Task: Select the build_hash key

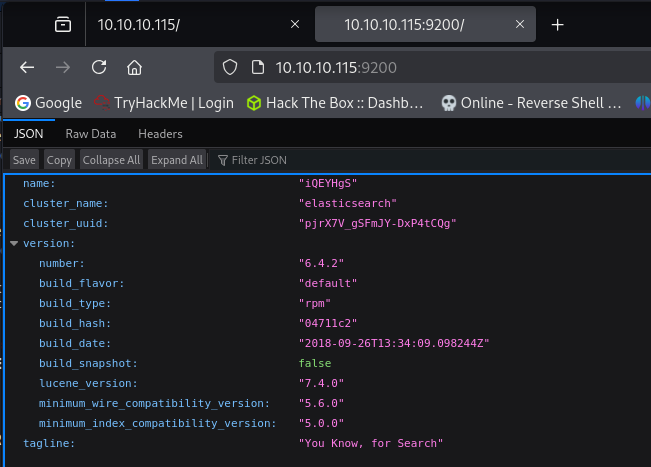Action: [x=75, y=323]
